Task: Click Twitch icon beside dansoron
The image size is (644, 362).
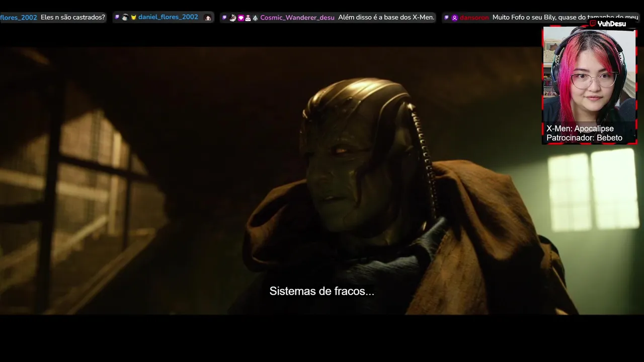Action: click(446, 17)
